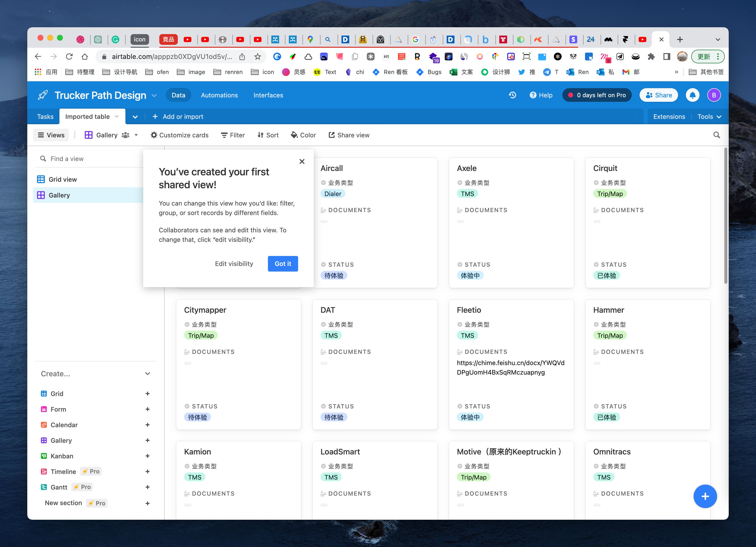Click the Airtable rocket base icon
Viewport: 756px width, 547px height.
pyautogui.click(x=43, y=95)
